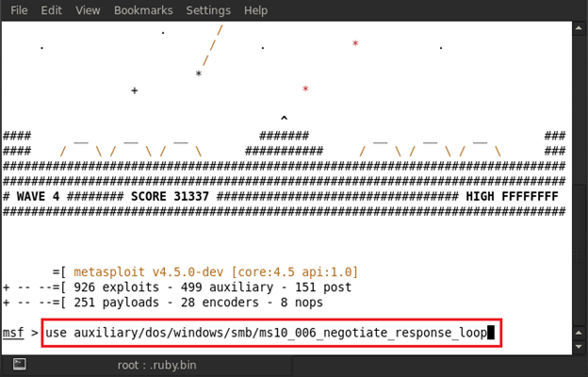Click the terminal icon in the tab bar

[19, 364]
